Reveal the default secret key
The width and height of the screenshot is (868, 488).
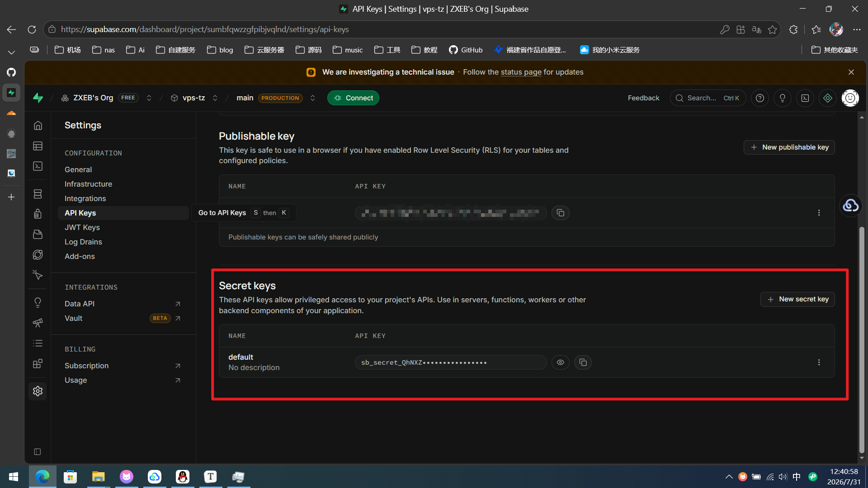tap(561, 362)
